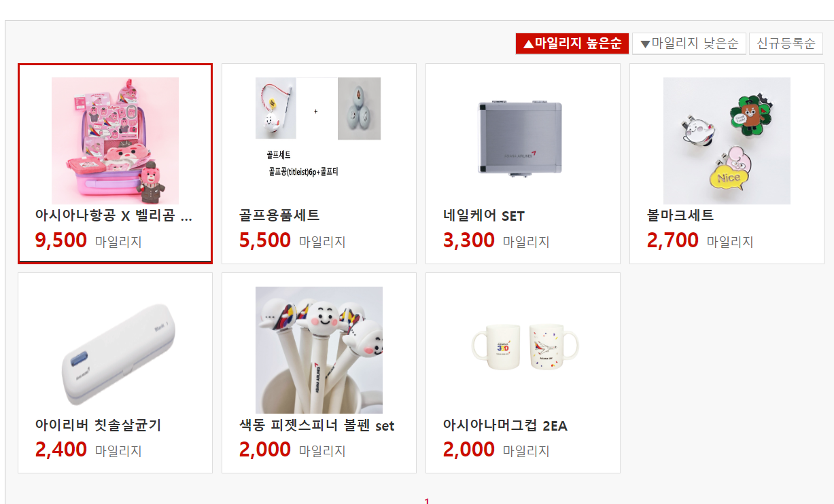Open the 볼마크세트 product image
The width and height of the screenshot is (834, 504).
(727, 141)
